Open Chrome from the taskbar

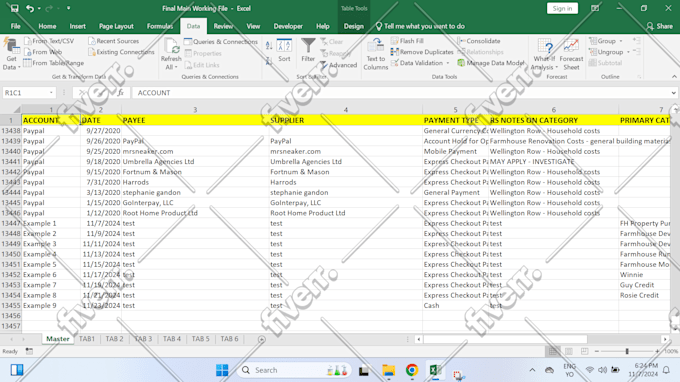click(412, 370)
